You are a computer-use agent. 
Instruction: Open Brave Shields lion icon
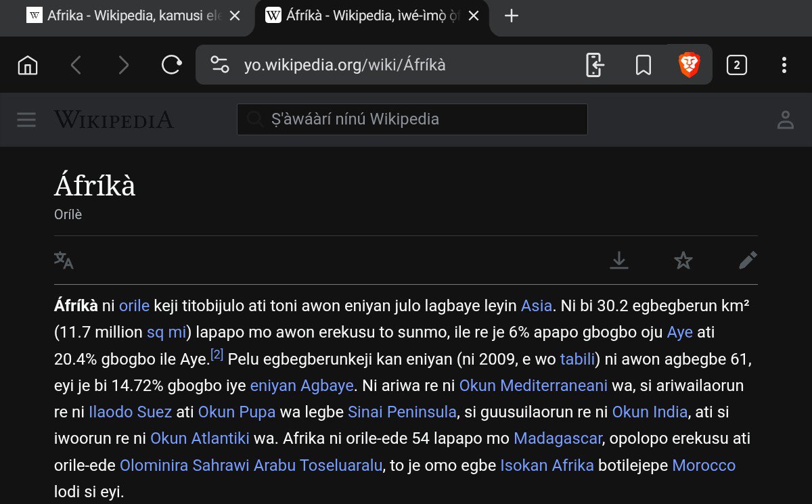689,65
